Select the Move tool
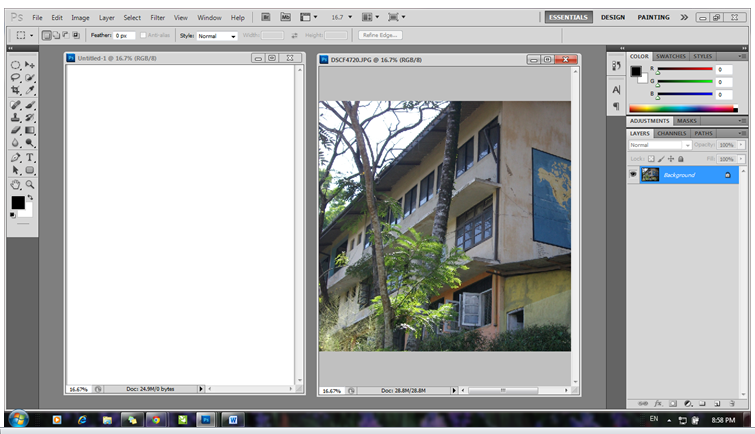Screen dimensions: 755x434 coord(30,65)
